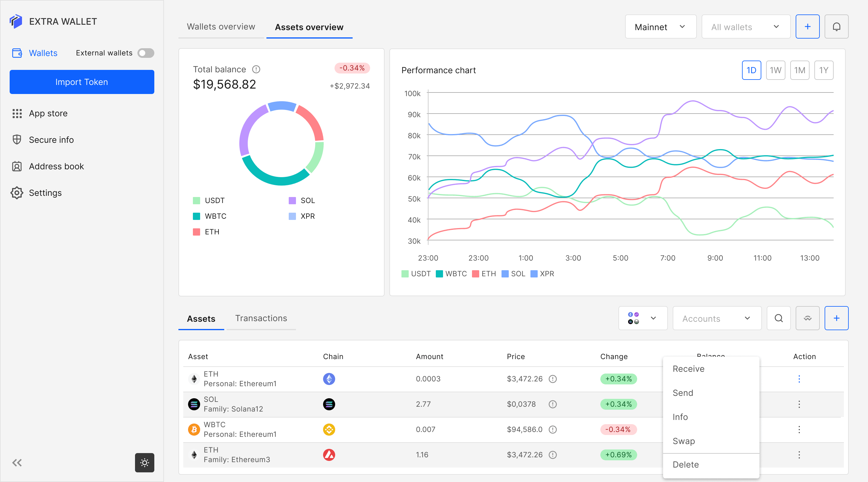868x482 pixels.
Task: Open Settings gear in sidebar
Action: click(x=17, y=193)
